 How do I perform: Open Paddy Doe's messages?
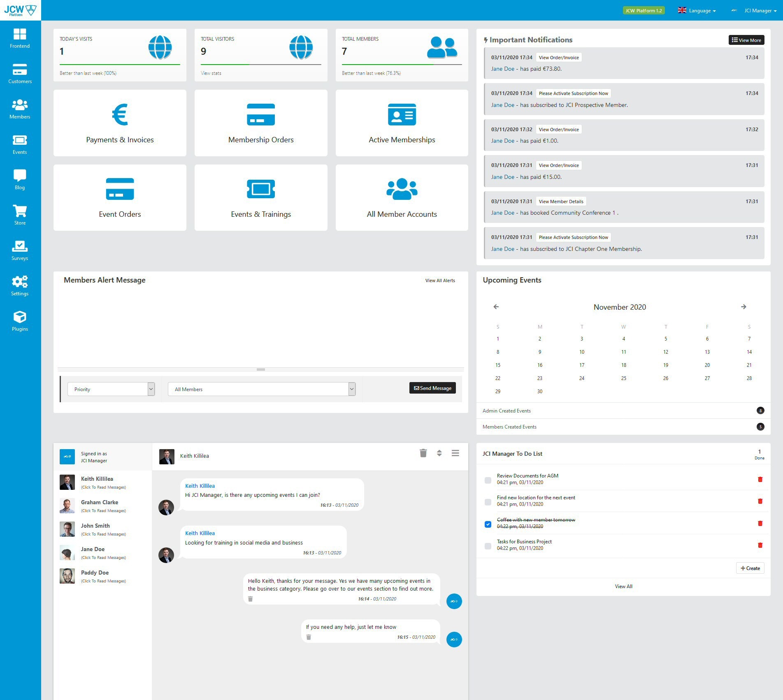pyautogui.click(x=103, y=576)
